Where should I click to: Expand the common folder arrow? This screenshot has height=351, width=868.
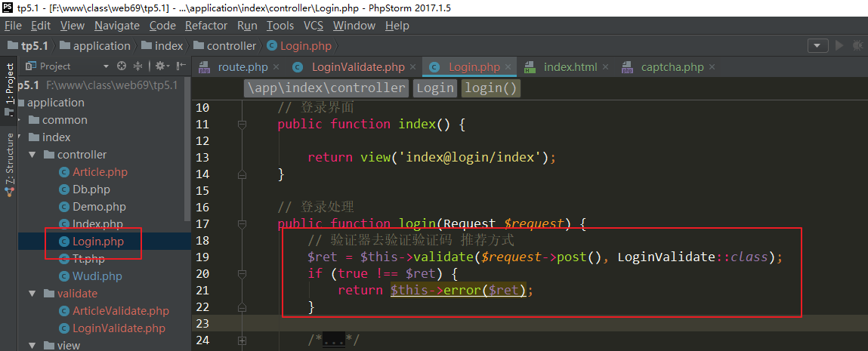(x=20, y=120)
